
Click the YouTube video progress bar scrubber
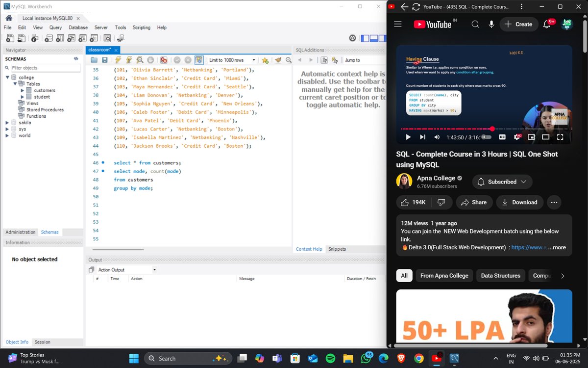492,129
